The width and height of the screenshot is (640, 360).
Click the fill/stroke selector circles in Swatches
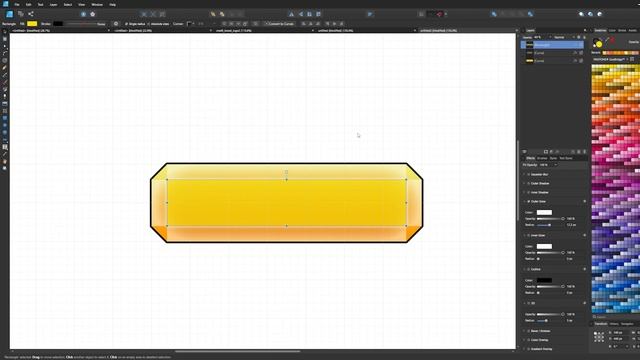(x=598, y=42)
